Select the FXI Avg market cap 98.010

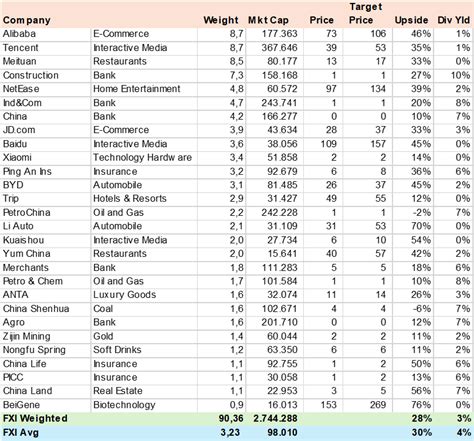pos(282,433)
